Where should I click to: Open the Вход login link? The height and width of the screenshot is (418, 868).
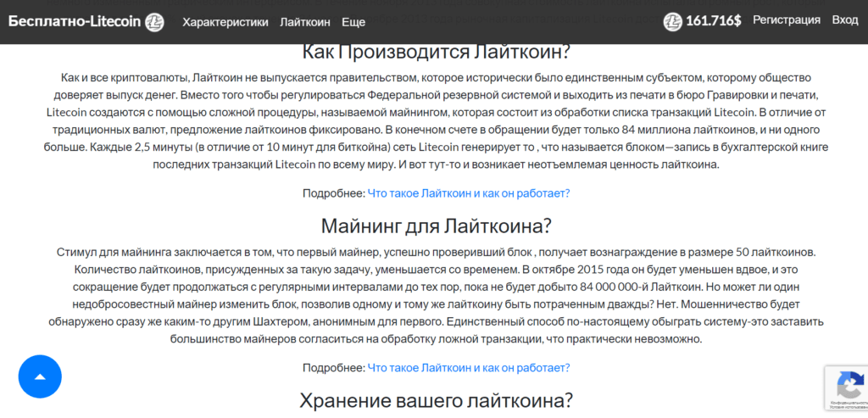coord(845,20)
